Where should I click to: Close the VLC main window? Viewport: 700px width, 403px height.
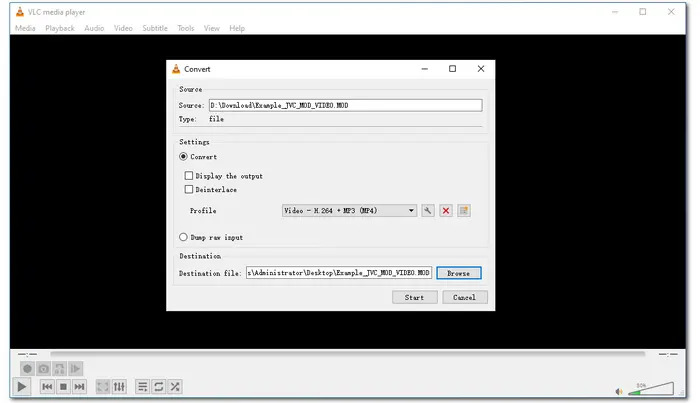671,12
